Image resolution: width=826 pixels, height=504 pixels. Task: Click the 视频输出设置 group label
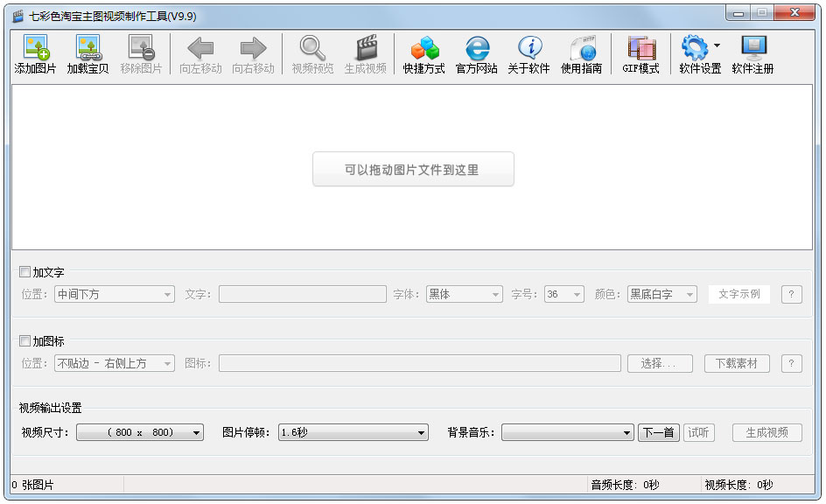50,408
